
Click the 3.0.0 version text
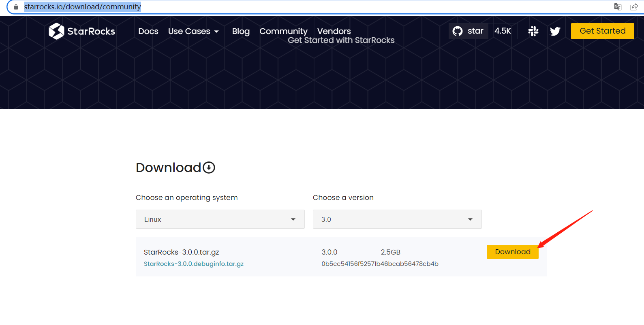(x=329, y=252)
